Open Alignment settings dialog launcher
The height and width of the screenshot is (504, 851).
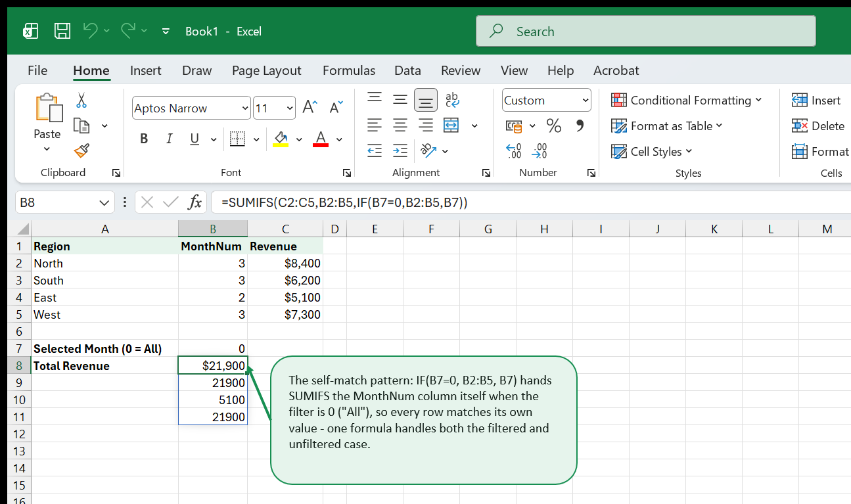pyautogui.click(x=486, y=173)
